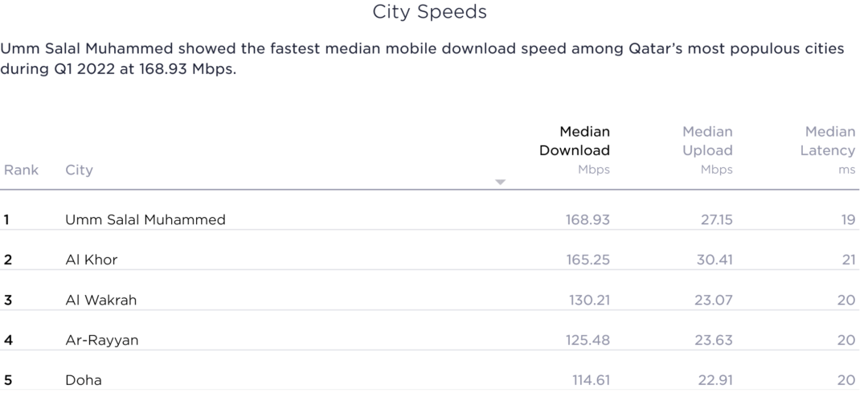Select the 19 ms latency value
Viewport: 868px width, 393px height.
point(847,219)
